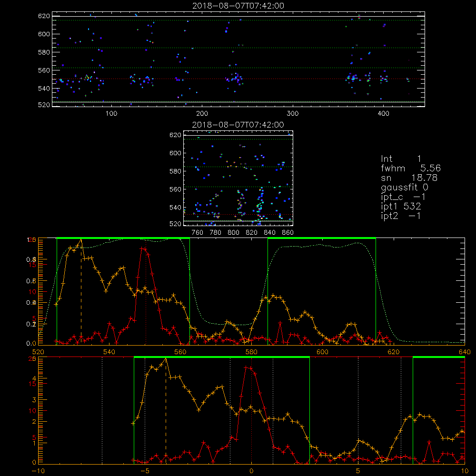Image resolution: width=476 pixels, height=476 pixels.
Task: Click the 800 tick label on middle plot
Action: click(233, 233)
